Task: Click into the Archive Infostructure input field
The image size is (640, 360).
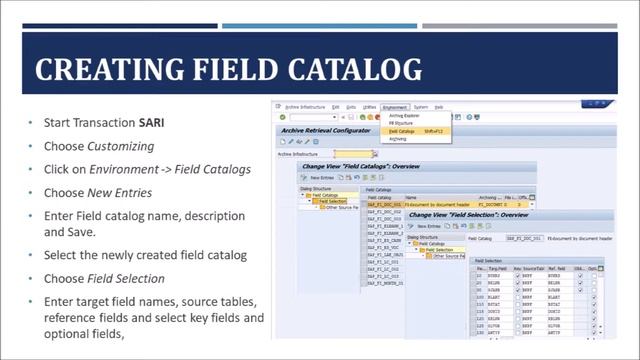Action: 353,154
